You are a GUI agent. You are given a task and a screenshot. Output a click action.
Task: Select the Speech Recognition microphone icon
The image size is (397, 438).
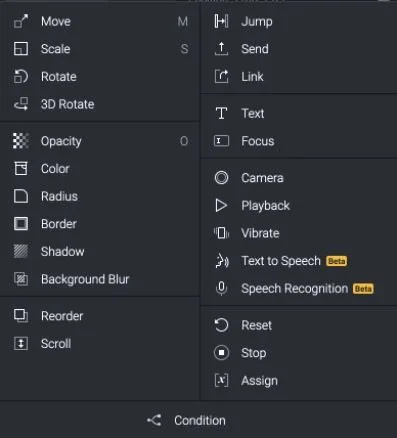(x=221, y=288)
